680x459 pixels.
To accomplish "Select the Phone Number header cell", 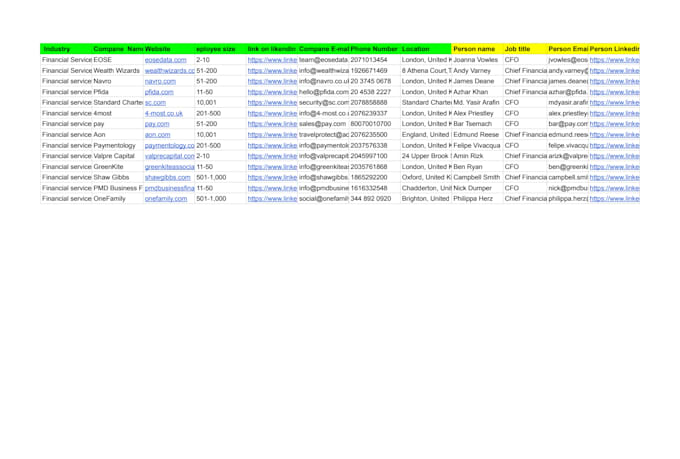I will (375, 49).
